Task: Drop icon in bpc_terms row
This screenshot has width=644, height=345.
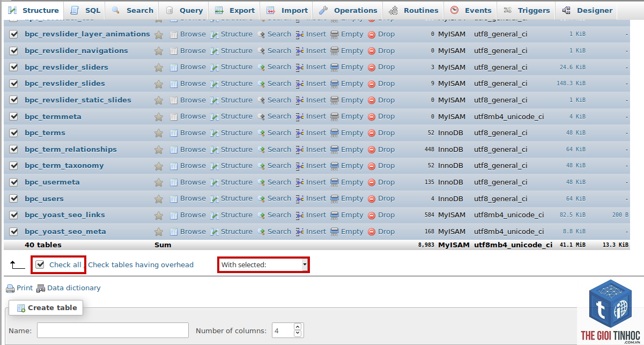Action: tap(372, 133)
